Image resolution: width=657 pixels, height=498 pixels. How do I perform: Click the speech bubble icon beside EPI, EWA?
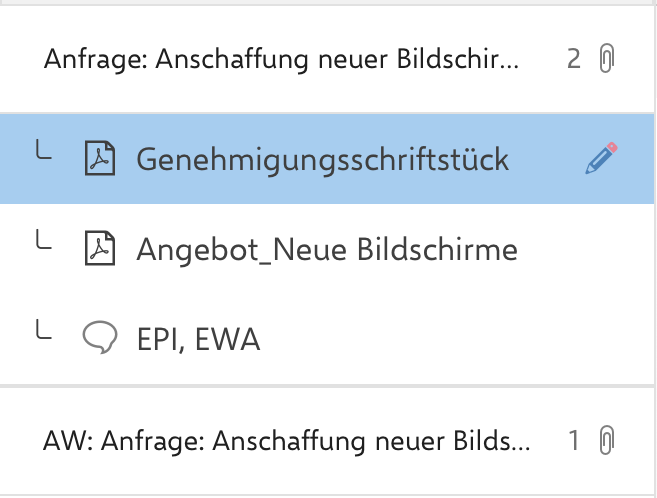click(98, 340)
